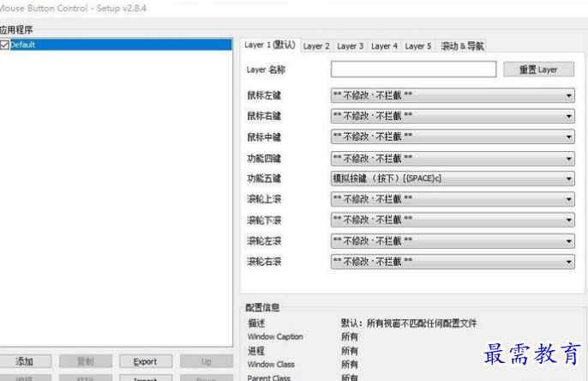Viewport: 588px width, 381px height.
Task: Click the Window Caption label
Action: (x=275, y=336)
